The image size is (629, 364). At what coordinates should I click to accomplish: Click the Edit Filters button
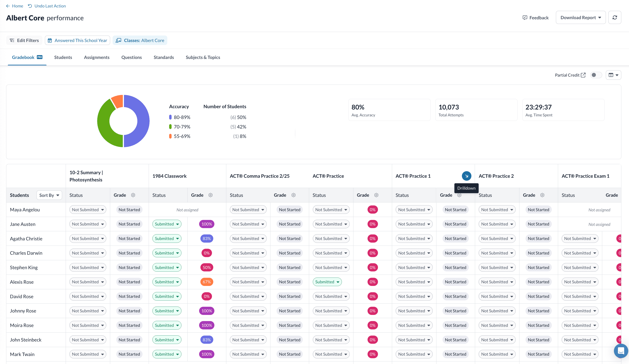(x=24, y=40)
